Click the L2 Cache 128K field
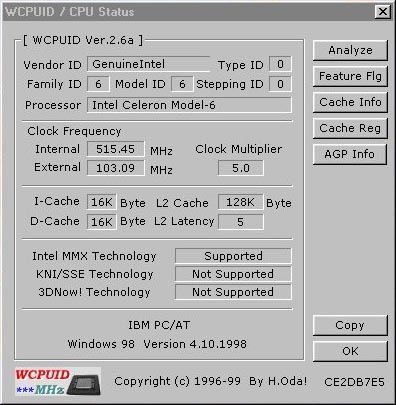The image size is (396, 405). coord(240,202)
